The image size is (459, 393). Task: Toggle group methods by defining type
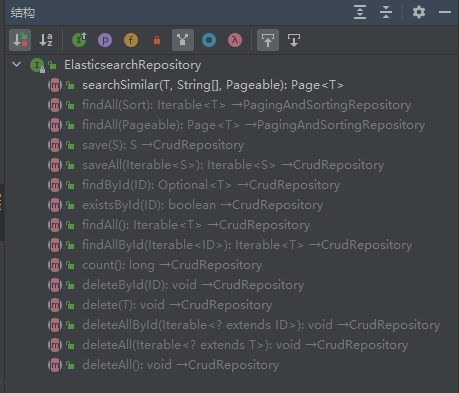(79, 40)
